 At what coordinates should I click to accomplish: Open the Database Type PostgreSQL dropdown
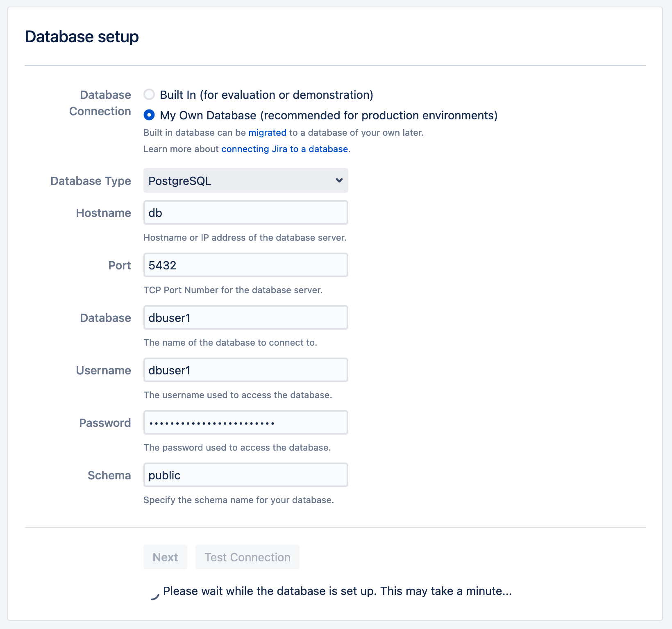point(245,181)
